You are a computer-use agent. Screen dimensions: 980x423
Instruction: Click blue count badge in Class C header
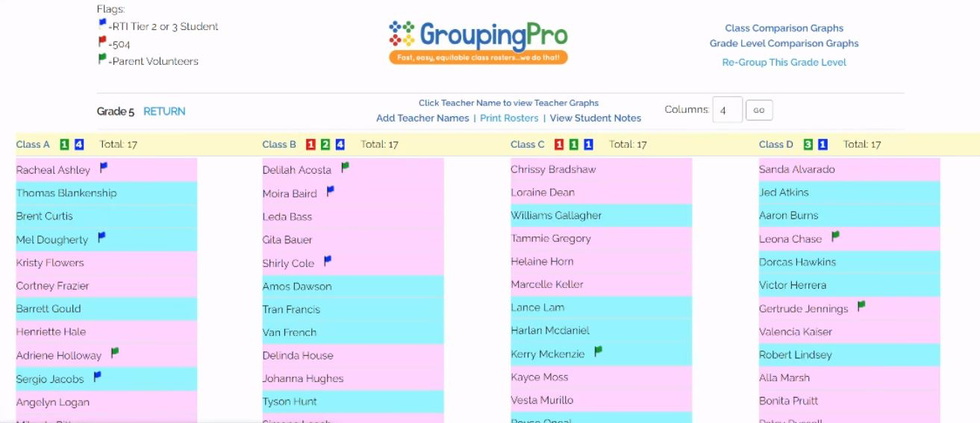click(589, 145)
